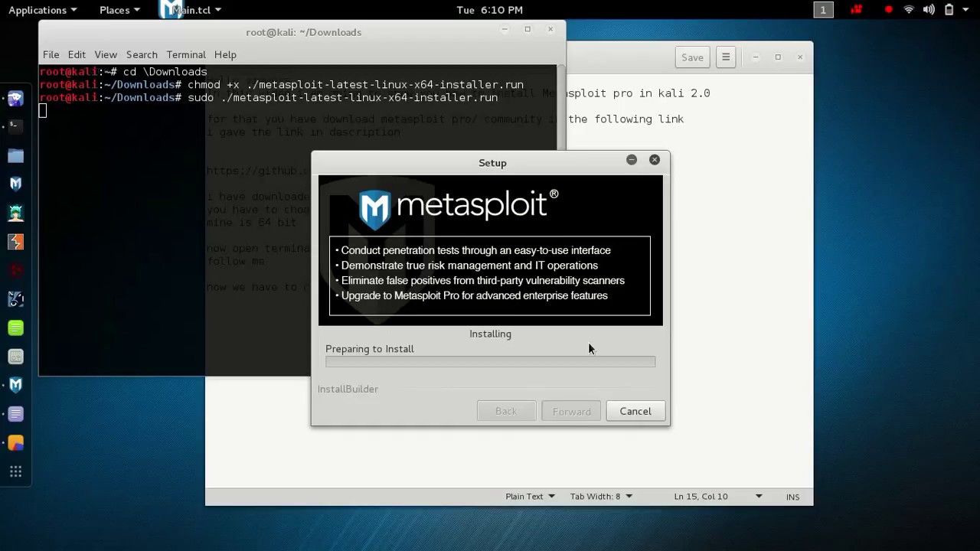
Task: Click the red pixelated tray icon
Action: click(856, 10)
